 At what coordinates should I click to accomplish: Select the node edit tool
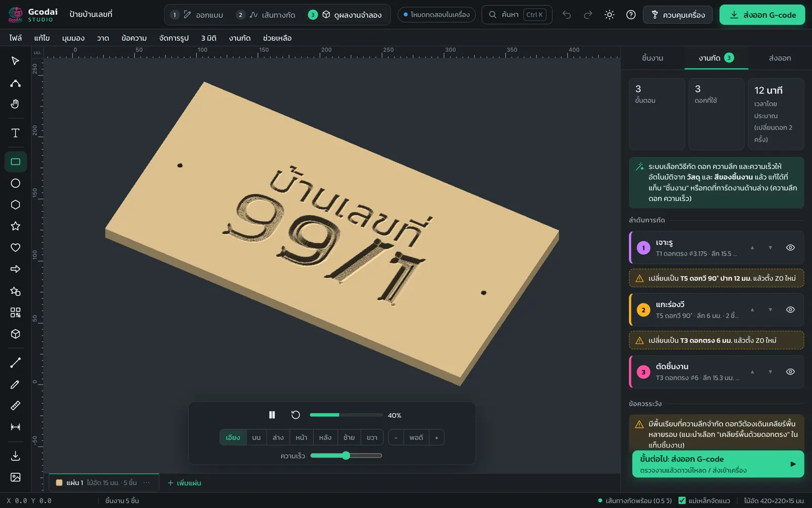click(x=15, y=83)
